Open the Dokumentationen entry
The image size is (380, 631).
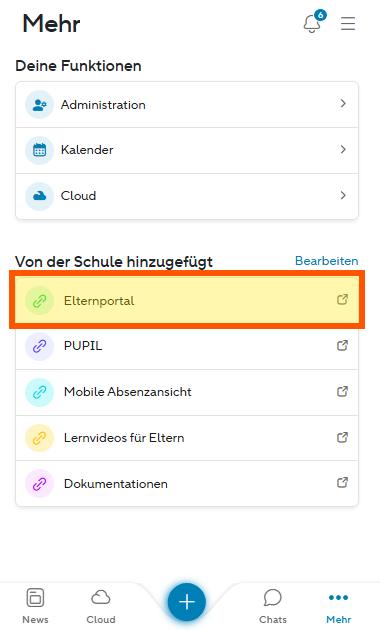click(x=187, y=483)
